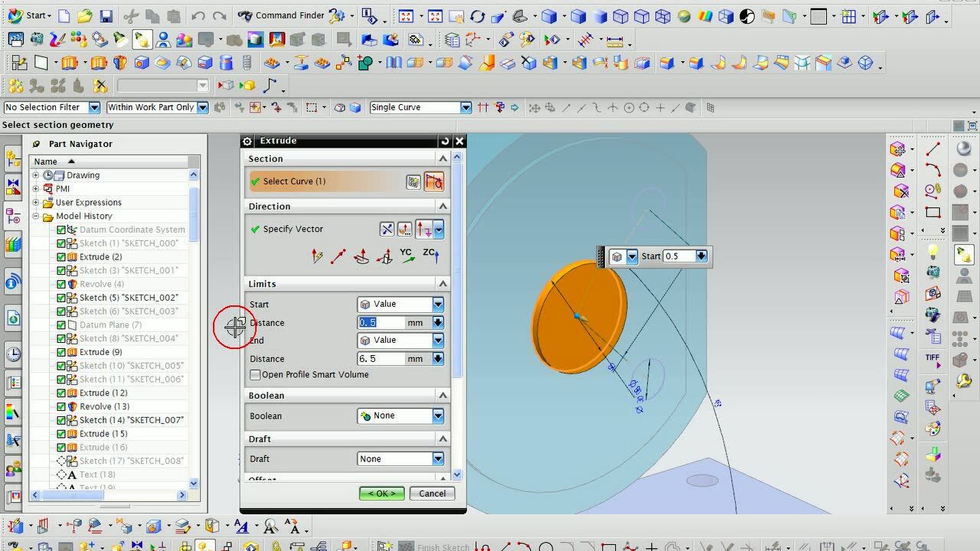Select the Extrude tool in the toolbar

[x=67, y=63]
